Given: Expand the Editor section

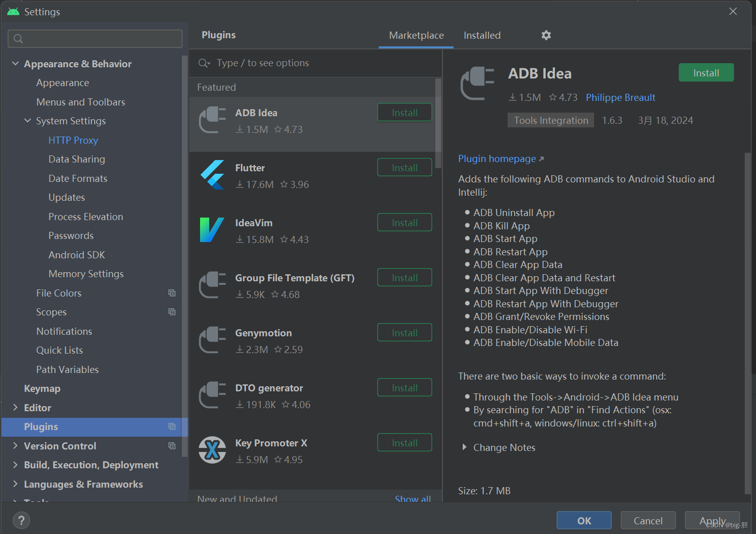Looking at the screenshot, I should 15,407.
